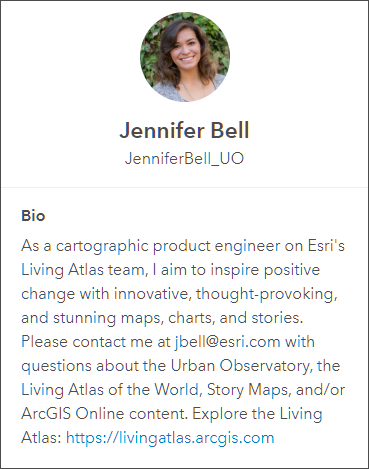Image resolution: width=369 pixels, height=469 pixels.
Task: Click "Living Atlas of the World" phrase
Action: [x=111, y=390]
